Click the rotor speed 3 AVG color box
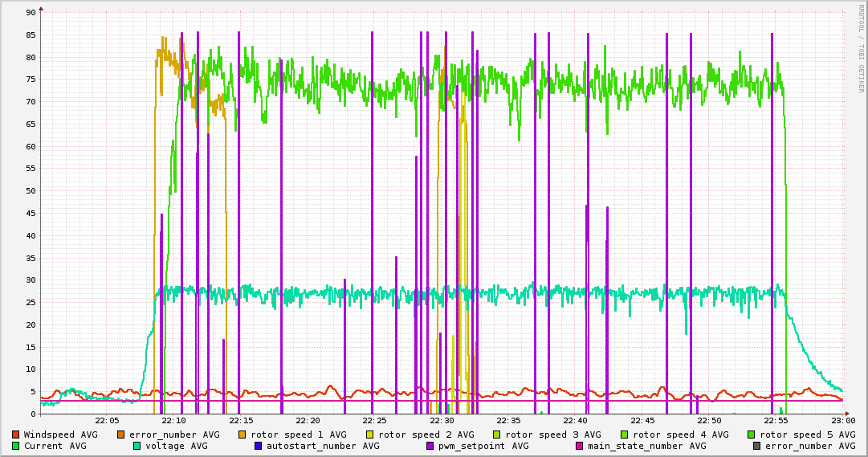The width and height of the screenshot is (868, 457). coord(497,435)
